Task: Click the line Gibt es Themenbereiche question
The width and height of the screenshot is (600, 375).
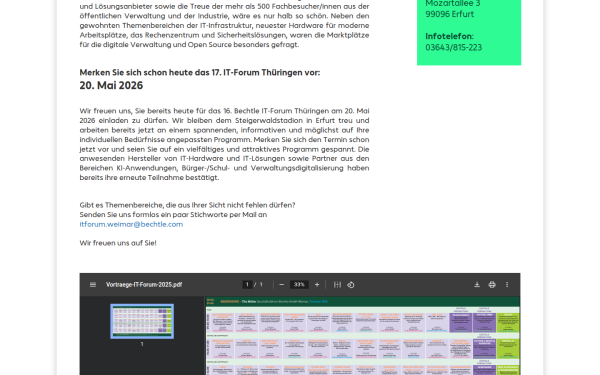Action: click(x=188, y=205)
